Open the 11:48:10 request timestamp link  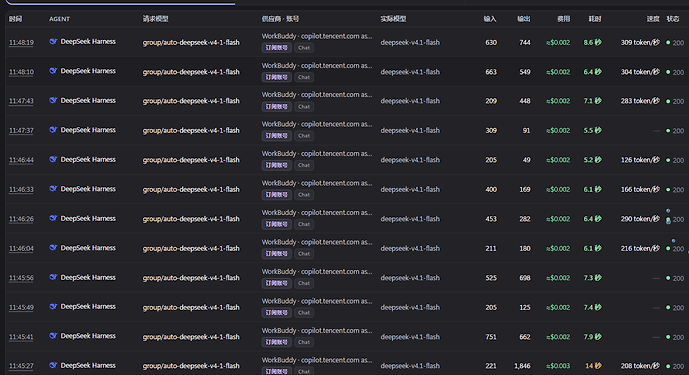pos(21,72)
